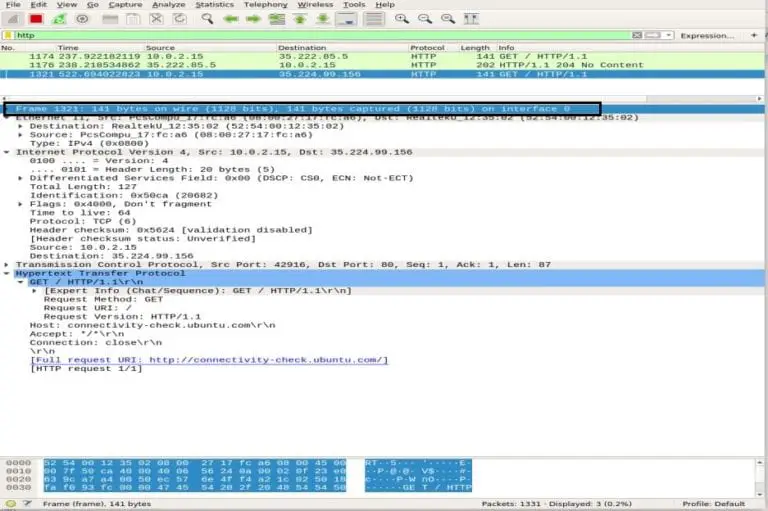
Task: Sort packets by Source column header
Action: point(160,48)
